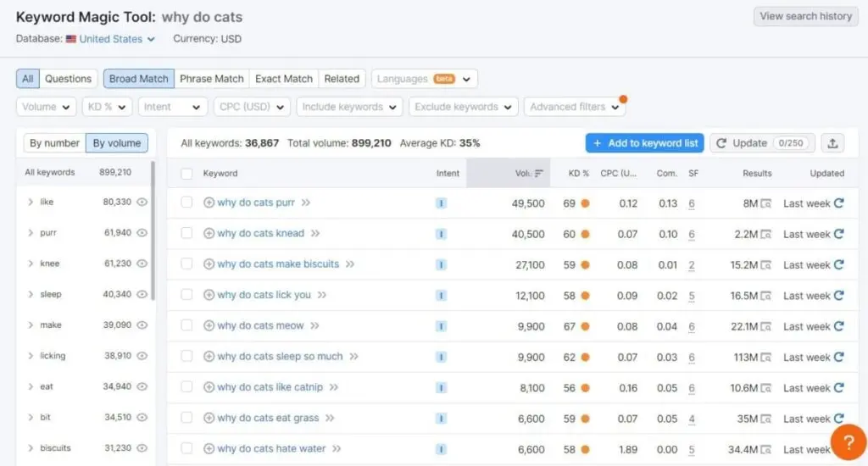
Task: Toggle eye icon for the 'like' group
Action: pos(142,202)
